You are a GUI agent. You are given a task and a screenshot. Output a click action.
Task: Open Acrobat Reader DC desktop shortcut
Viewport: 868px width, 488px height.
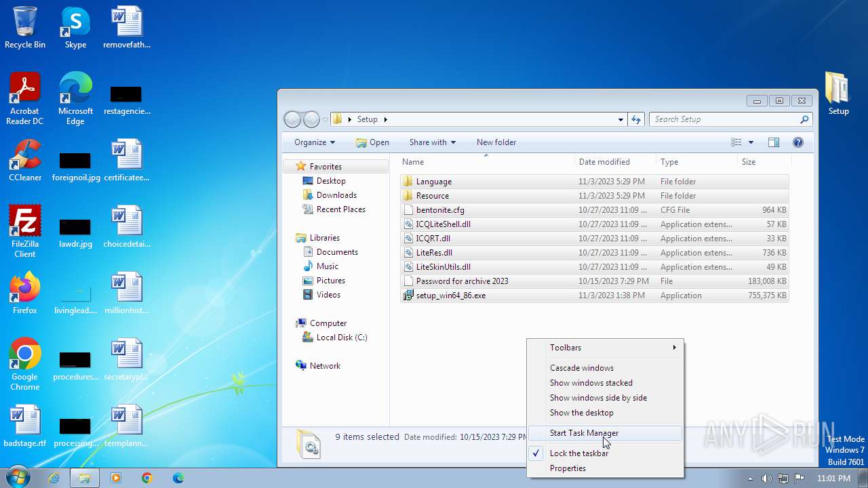coord(25,99)
